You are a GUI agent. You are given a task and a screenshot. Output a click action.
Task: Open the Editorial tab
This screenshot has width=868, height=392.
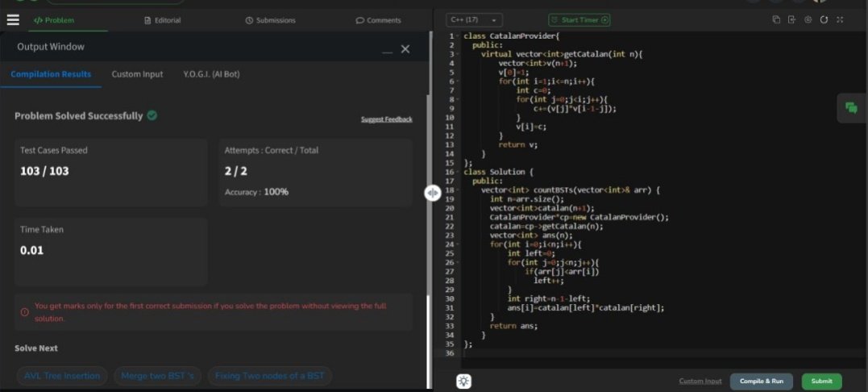[x=162, y=20]
